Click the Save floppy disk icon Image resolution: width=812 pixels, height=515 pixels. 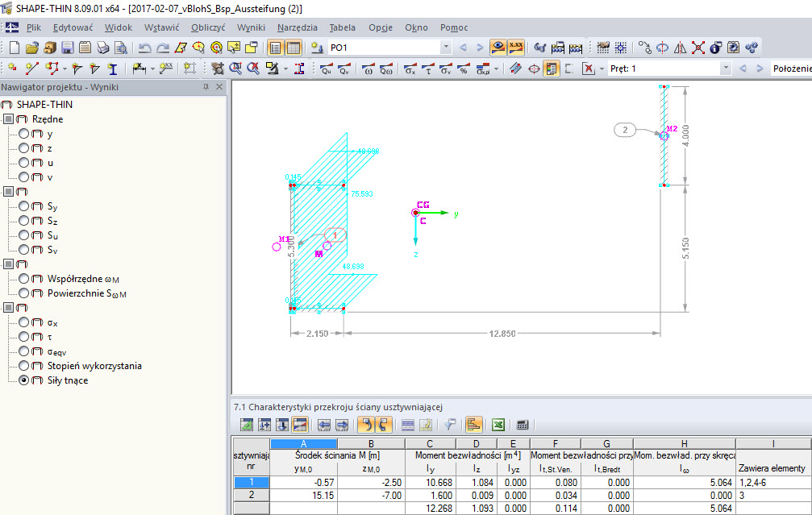67,48
